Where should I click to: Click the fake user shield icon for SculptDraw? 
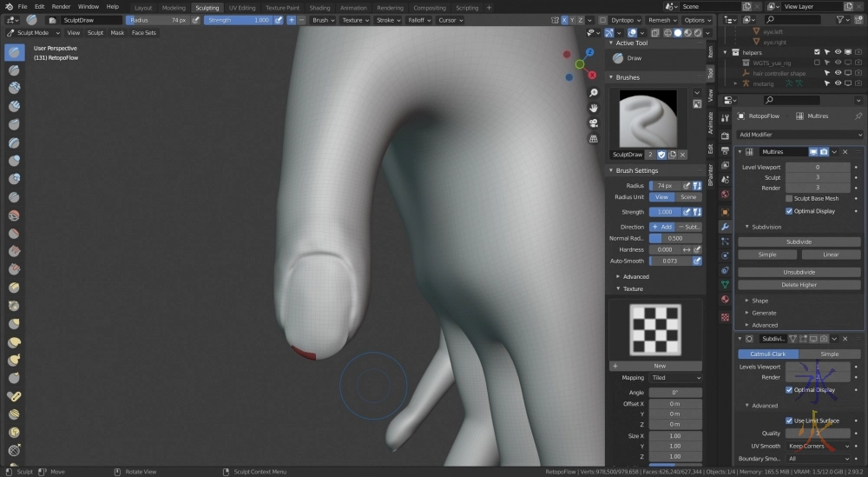[661, 154]
